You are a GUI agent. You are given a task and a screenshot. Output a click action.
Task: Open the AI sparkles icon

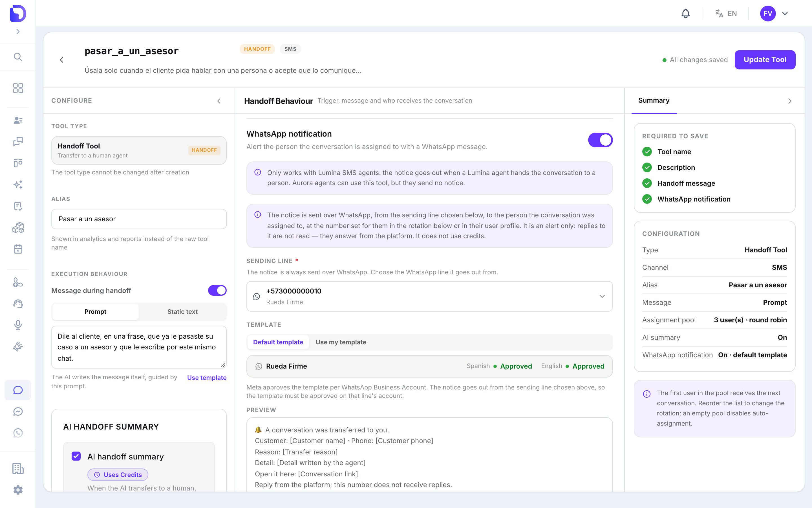[18, 185]
